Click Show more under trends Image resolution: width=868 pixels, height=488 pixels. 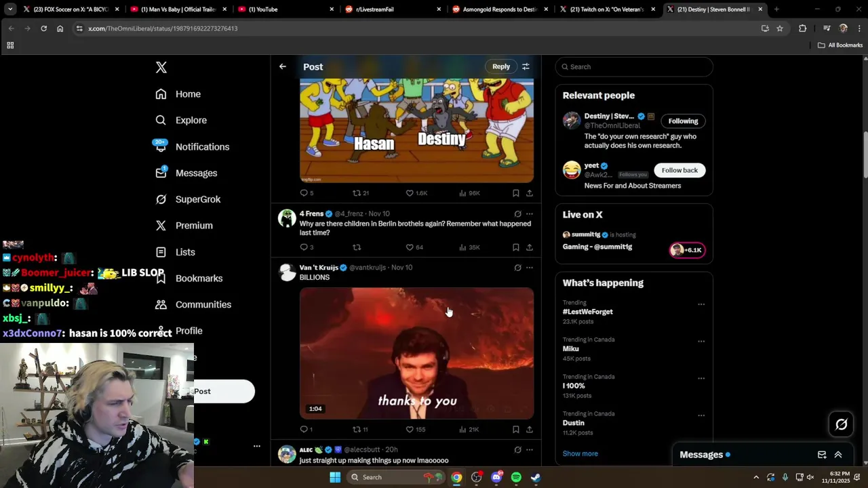point(580,453)
